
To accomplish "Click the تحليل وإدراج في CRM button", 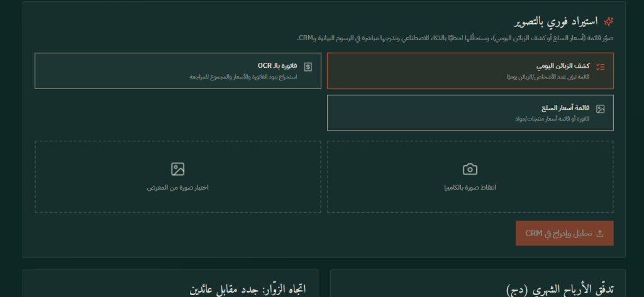I will [x=564, y=234].
